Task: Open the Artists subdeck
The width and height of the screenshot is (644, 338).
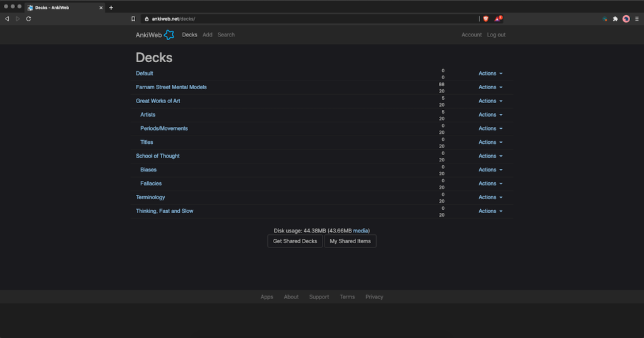Action: 148,114
